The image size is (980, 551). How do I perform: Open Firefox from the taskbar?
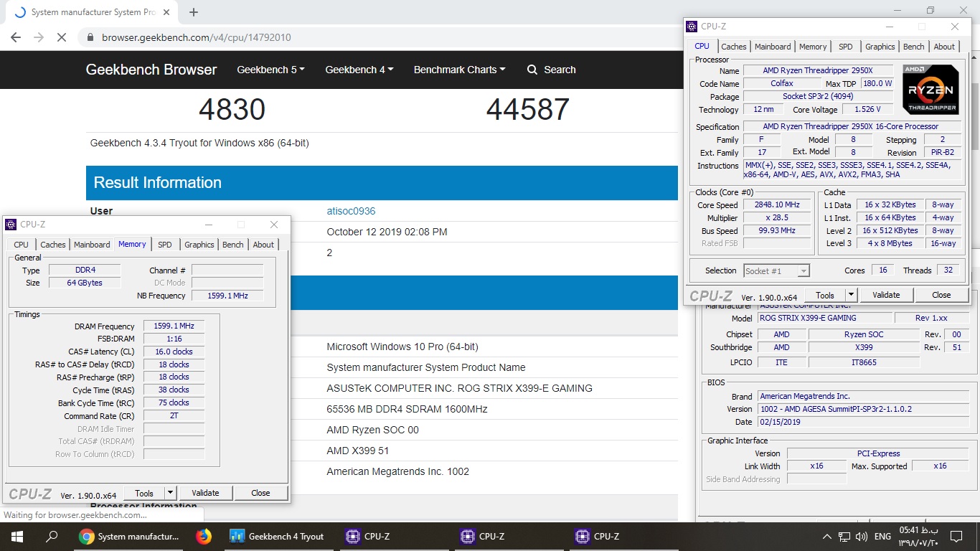204,536
